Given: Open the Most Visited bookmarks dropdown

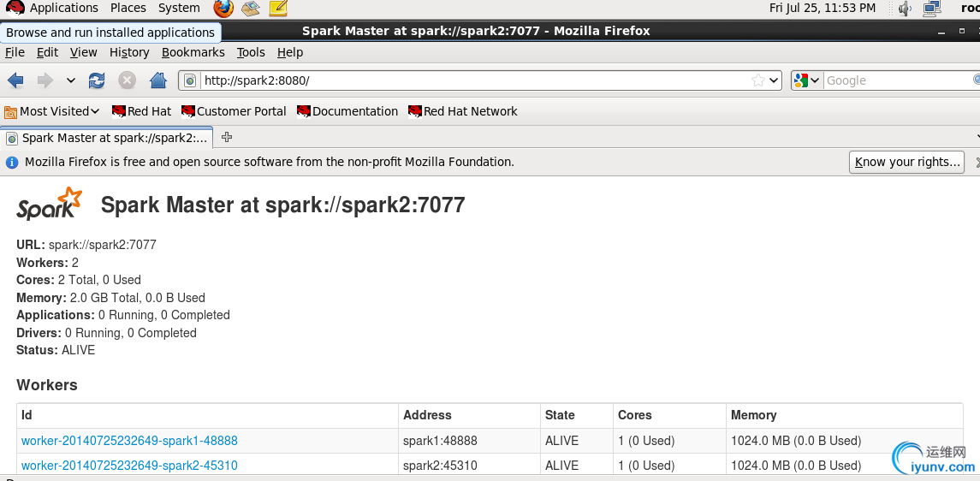Looking at the screenshot, I should click(52, 112).
